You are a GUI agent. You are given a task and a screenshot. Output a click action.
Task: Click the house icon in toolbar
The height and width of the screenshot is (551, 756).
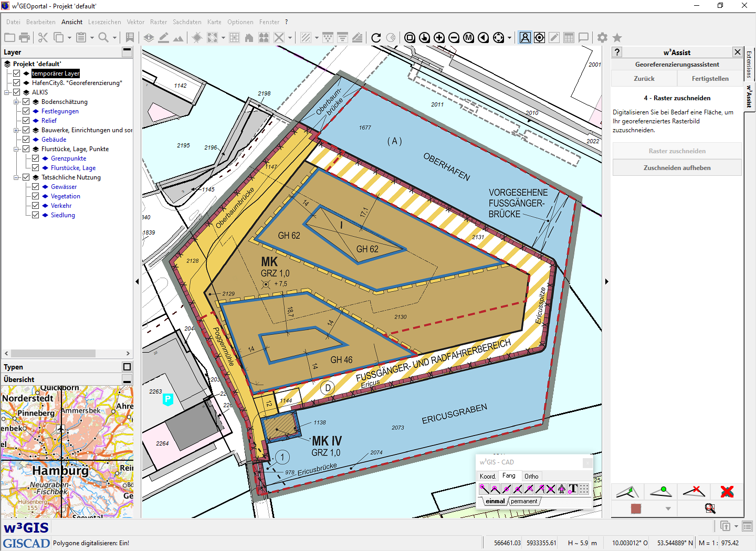click(x=249, y=37)
